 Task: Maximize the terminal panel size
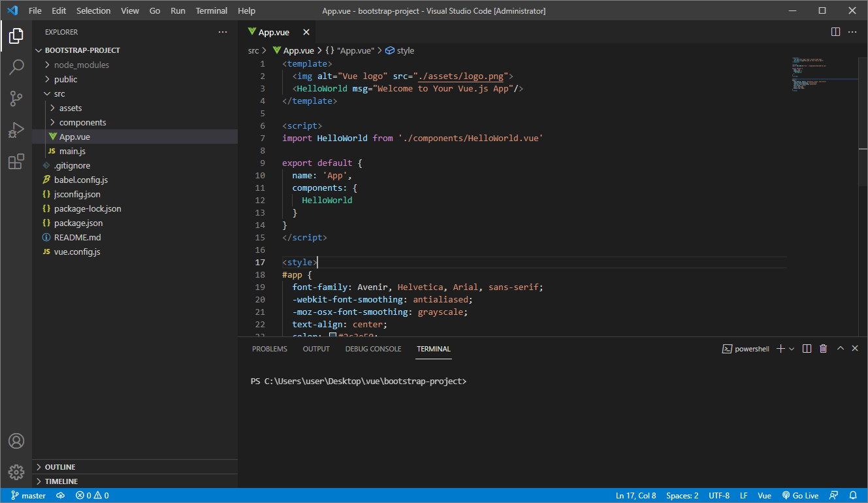(x=841, y=349)
